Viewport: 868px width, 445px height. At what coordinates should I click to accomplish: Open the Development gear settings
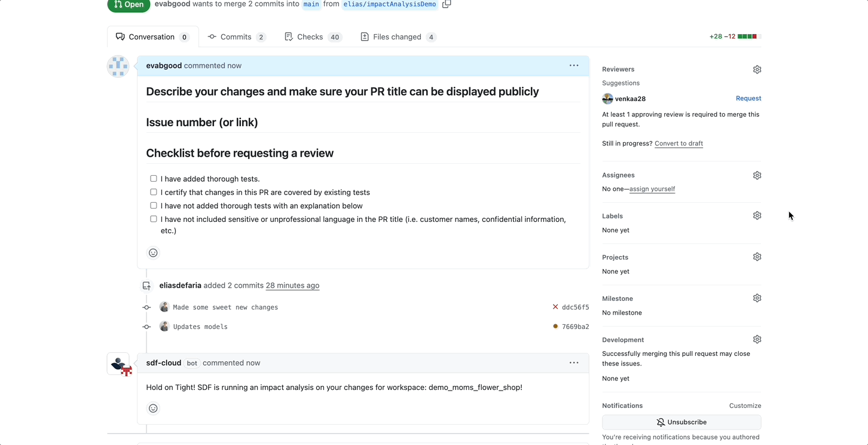pyautogui.click(x=757, y=339)
